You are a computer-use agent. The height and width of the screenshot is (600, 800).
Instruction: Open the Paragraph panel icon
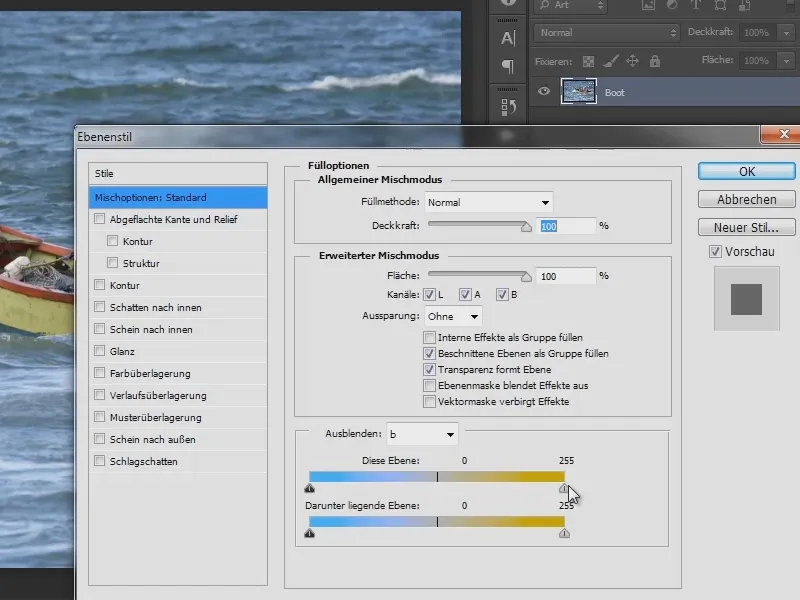508,66
